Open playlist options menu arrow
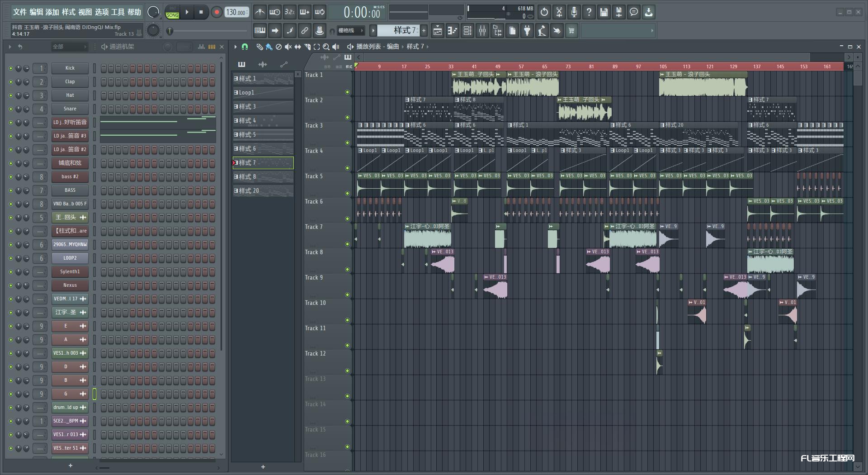The height and width of the screenshot is (475, 868). click(x=235, y=47)
